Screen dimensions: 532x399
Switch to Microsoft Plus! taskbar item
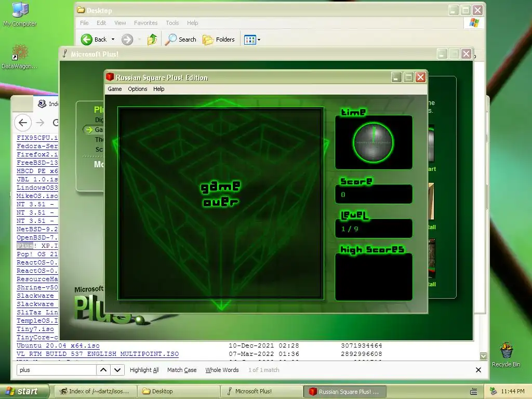pyautogui.click(x=261, y=391)
